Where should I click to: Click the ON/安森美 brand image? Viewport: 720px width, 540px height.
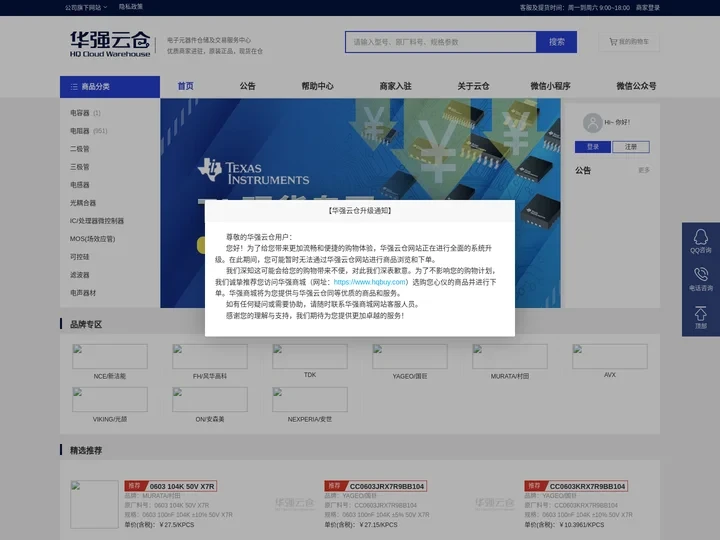[210, 399]
